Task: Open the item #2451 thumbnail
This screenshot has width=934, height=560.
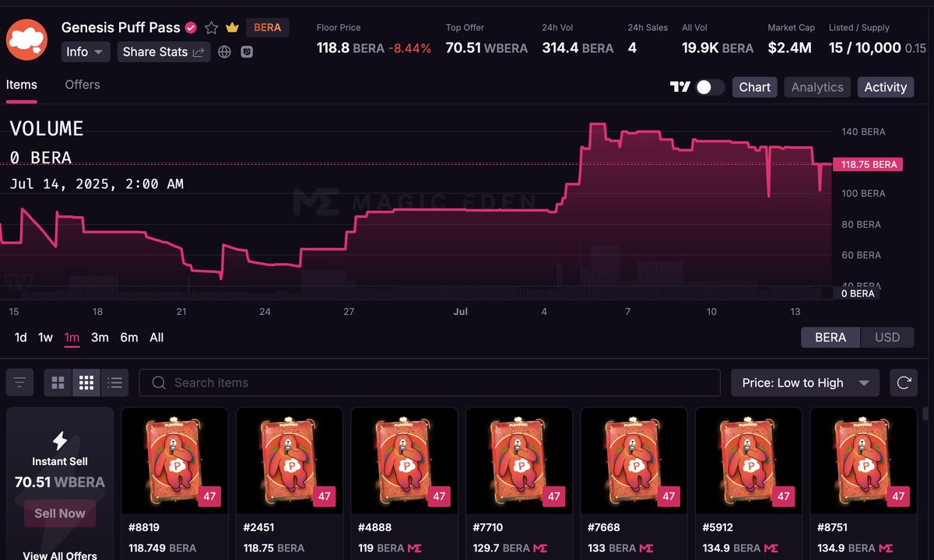Action: (x=290, y=460)
